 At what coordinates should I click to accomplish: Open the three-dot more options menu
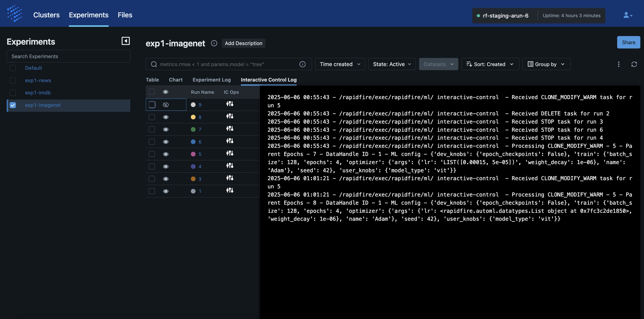[619, 64]
